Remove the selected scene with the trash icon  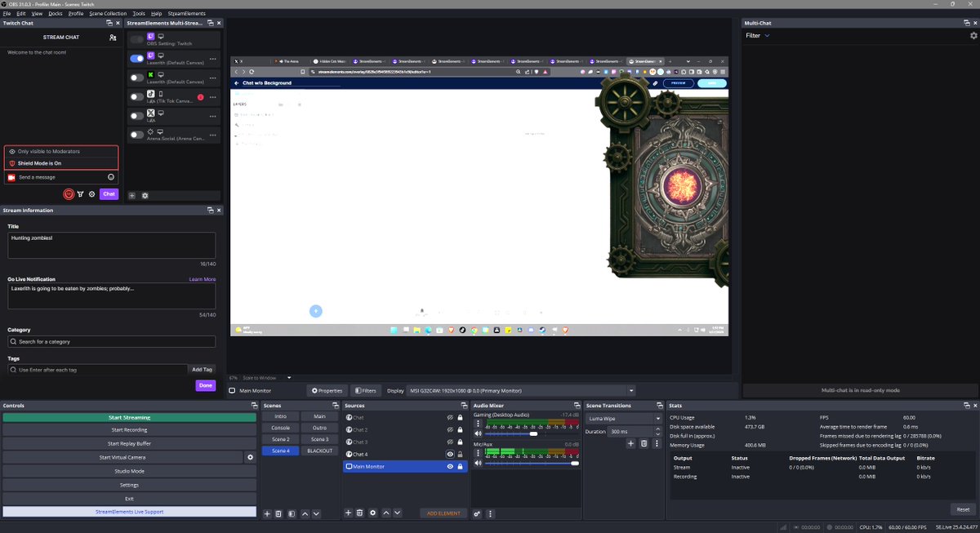pos(278,513)
